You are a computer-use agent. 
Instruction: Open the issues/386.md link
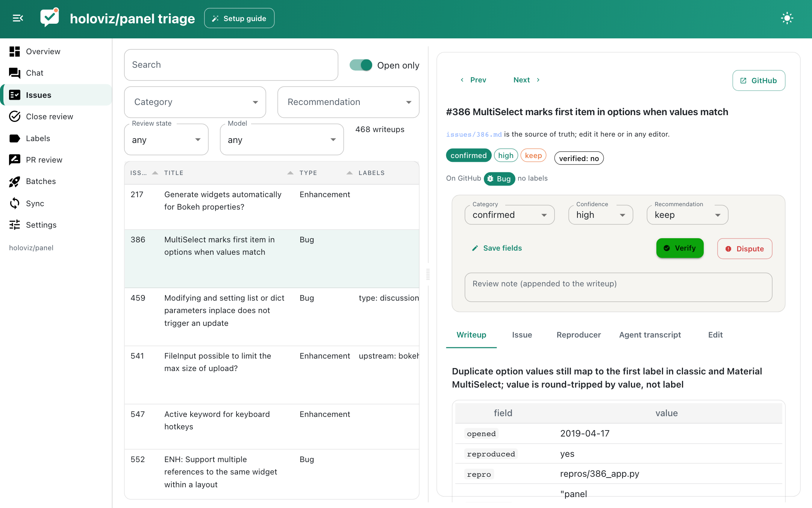click(474, 134)
